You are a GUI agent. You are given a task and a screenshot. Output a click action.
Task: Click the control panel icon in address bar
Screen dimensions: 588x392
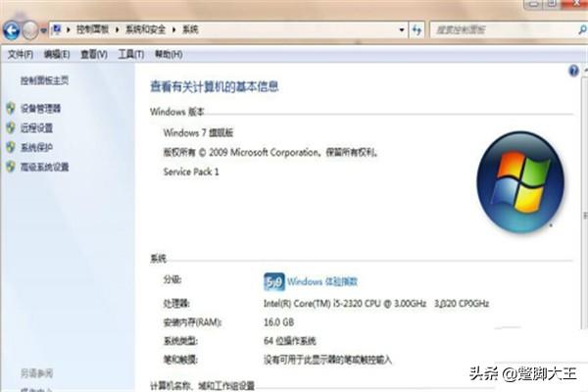click(x=57, y=29)
